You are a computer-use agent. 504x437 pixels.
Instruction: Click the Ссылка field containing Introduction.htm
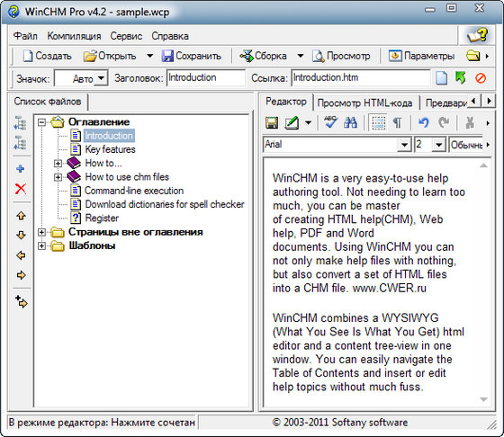tap(361, 78)
